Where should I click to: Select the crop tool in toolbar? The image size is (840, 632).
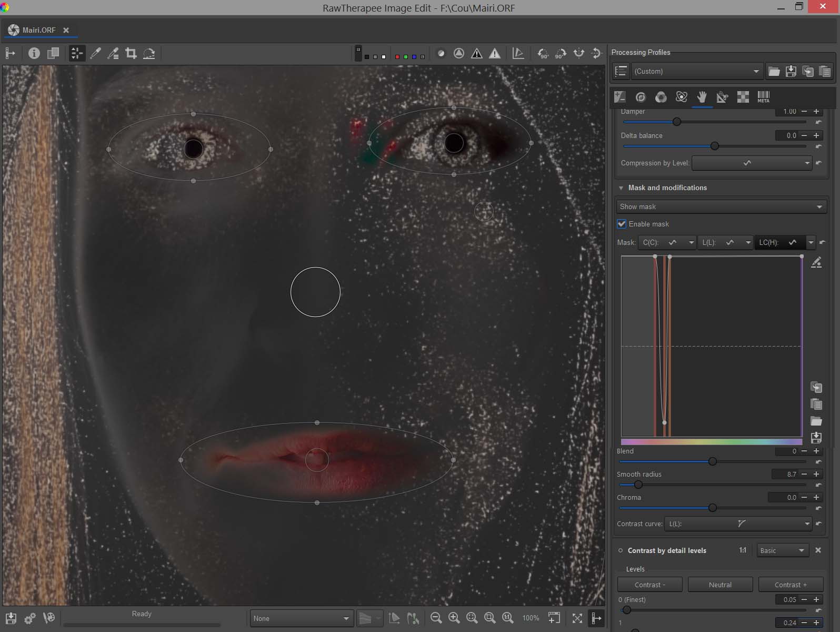point(131,53)
